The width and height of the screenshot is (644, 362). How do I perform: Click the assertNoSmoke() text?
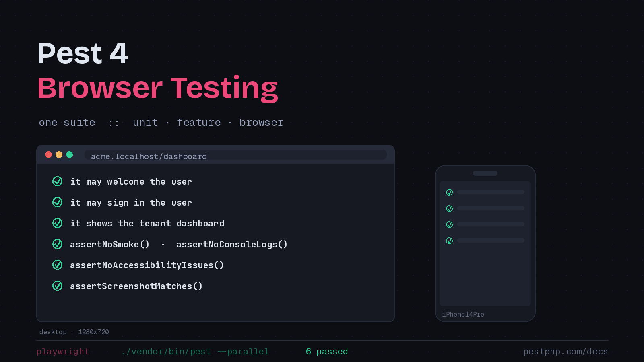coord(109,245)
